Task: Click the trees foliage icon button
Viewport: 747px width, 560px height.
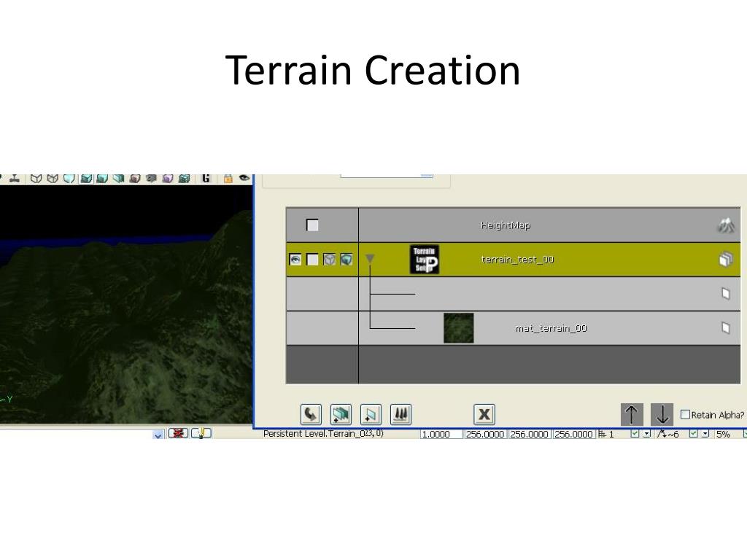Action: 400,414
